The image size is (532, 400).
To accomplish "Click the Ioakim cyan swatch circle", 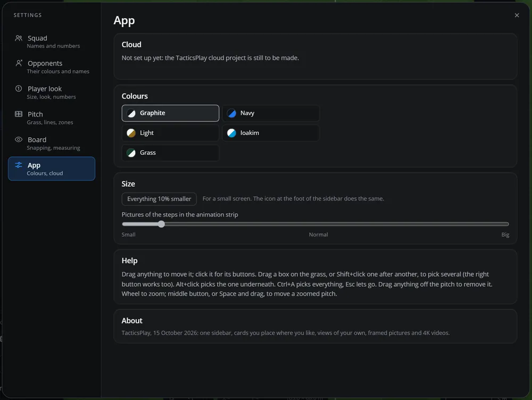I will 232,133.
